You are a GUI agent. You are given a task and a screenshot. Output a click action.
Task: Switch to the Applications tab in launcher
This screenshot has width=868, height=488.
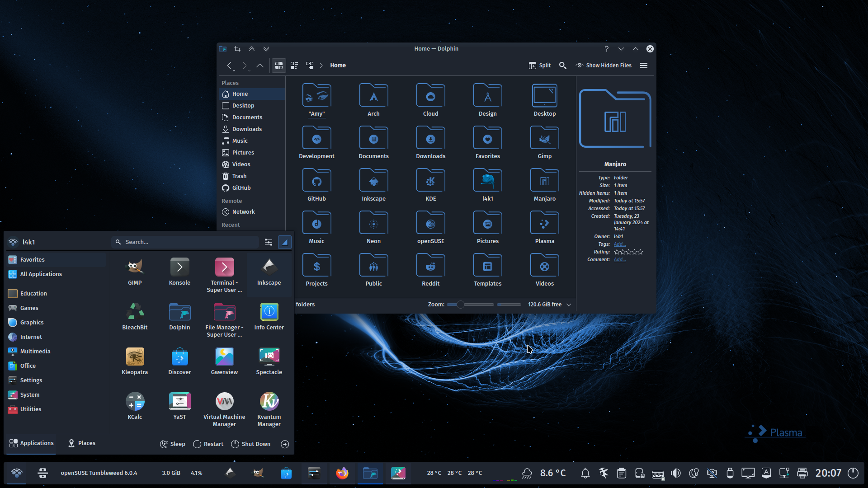point(32,443)
